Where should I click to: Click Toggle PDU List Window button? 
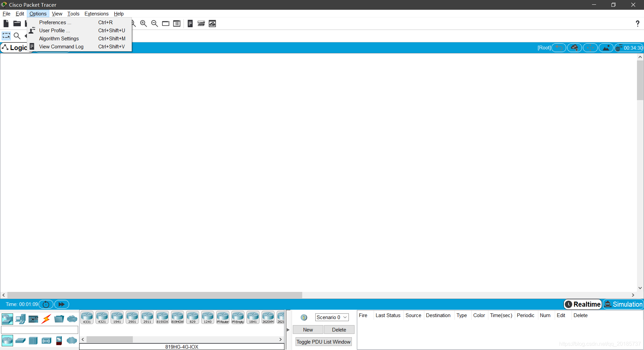click(x=324, y=342)
